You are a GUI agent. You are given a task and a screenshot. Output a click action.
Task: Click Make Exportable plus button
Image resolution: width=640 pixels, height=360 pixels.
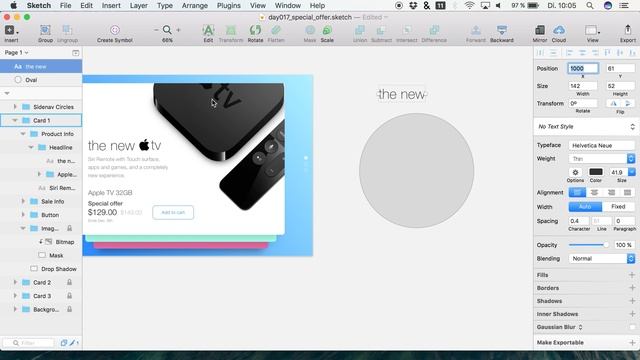[x=632, y=342]
